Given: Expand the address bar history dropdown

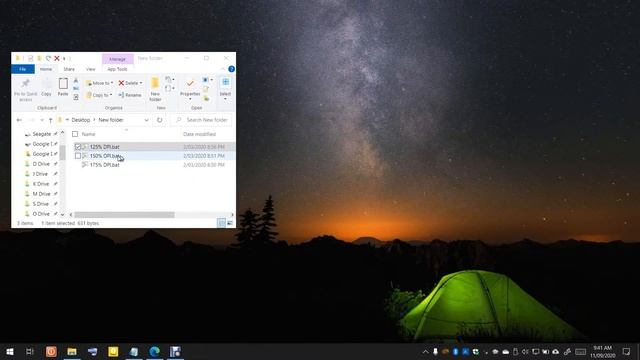Looking at the screenshot, I should pyautogui.click(x=147, y=120).
